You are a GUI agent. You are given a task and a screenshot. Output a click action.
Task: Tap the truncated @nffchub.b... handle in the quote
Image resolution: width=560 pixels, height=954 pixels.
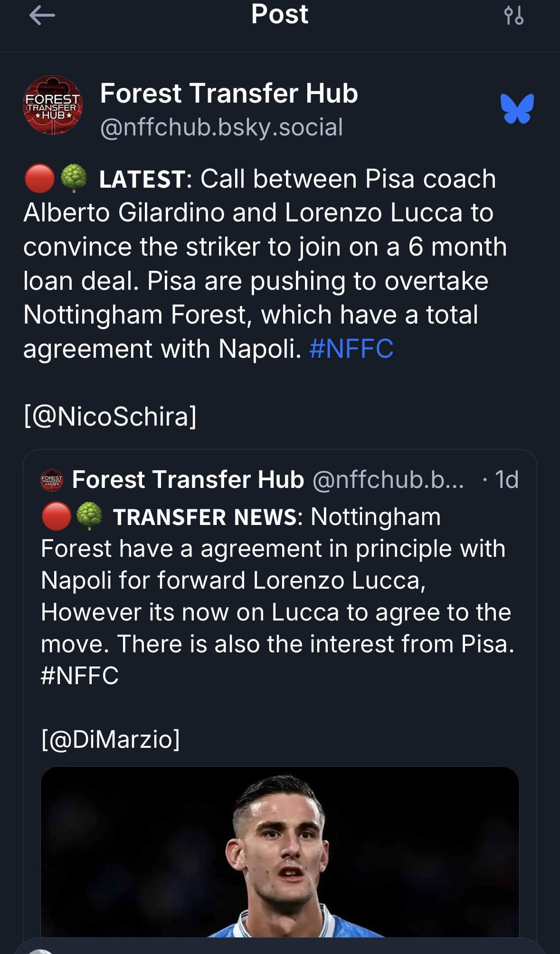coord(388,479)
